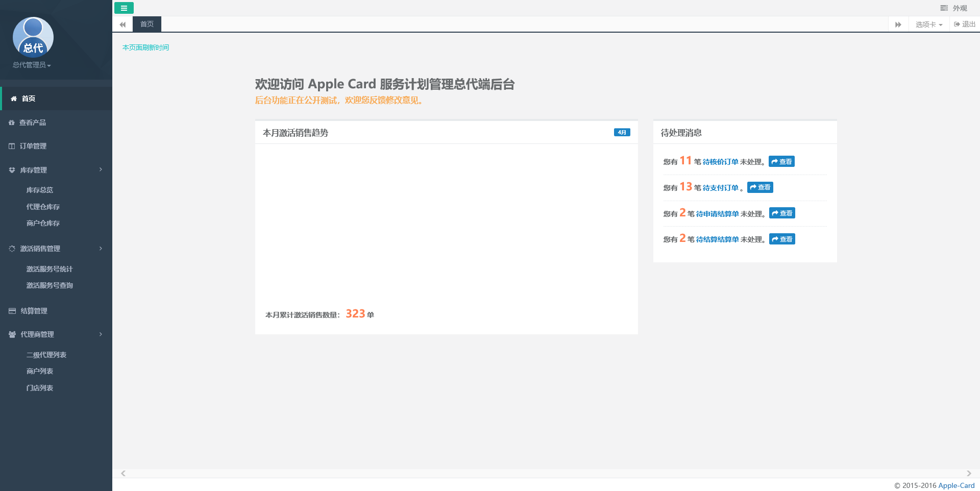Select the 首页 tab
Image resolution: width=980 pixels, height=491 pixels.
[147, 24]
